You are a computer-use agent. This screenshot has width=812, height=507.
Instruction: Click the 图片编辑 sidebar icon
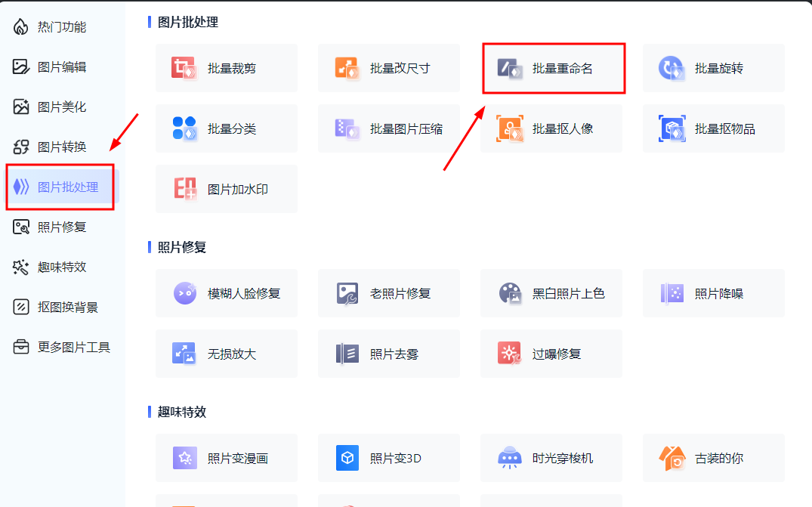pyautogui.click(x=20, y=66)
